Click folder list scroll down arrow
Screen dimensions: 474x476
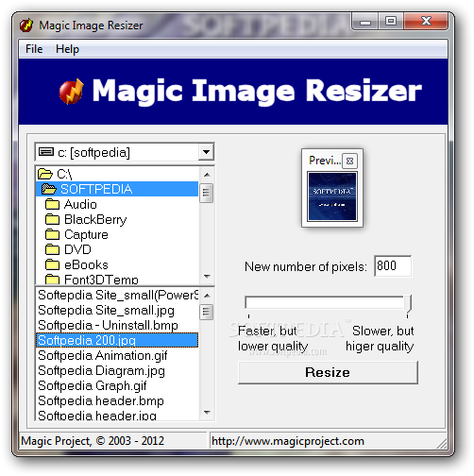(x=207, y=277)
